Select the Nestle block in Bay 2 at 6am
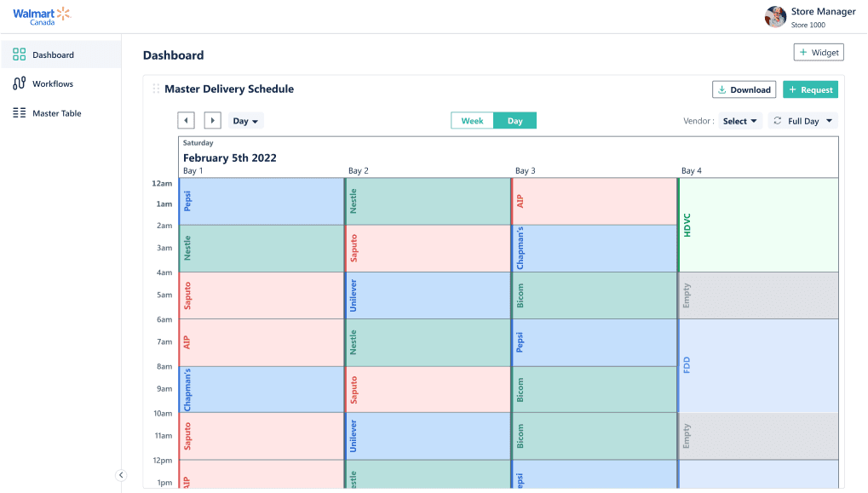The width and height of the screenshot is (868, 493). pyautogui.click(x=428, y=342)
